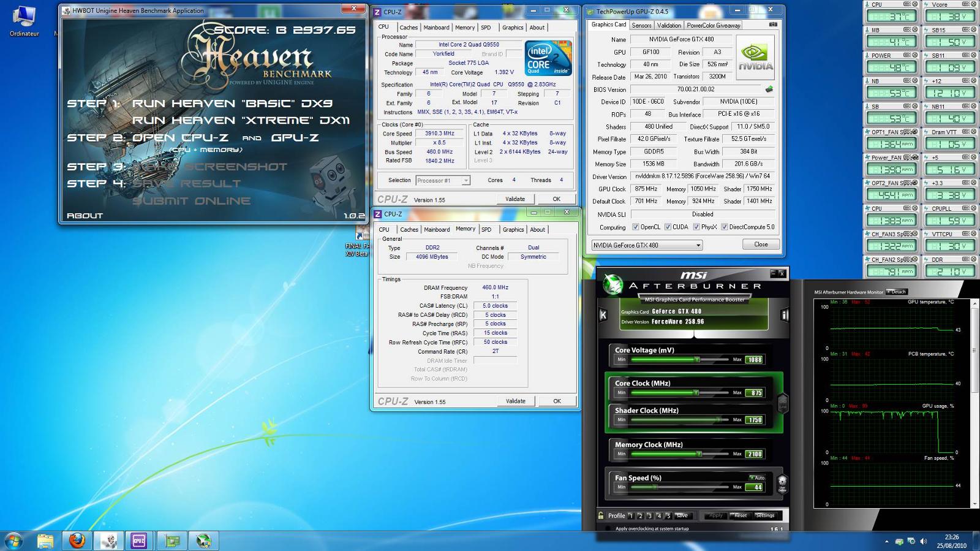Click the Core Clock value field 875

(x=755, y=393)
